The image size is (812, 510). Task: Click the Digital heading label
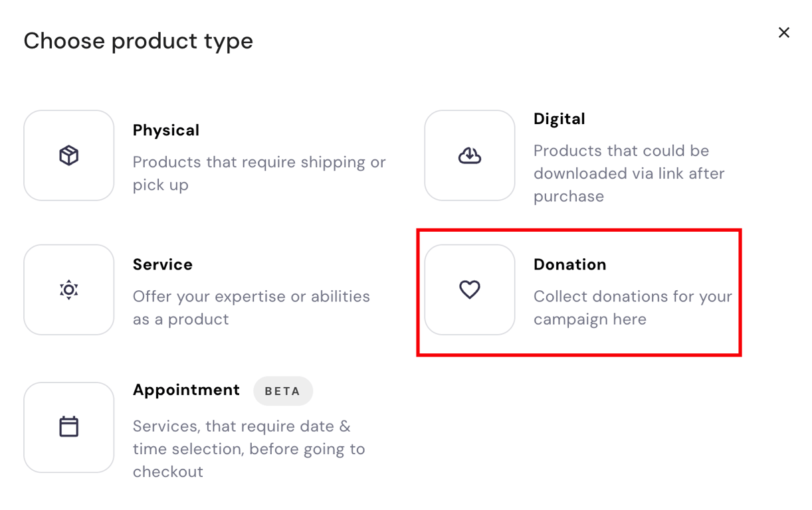[559, 118]
